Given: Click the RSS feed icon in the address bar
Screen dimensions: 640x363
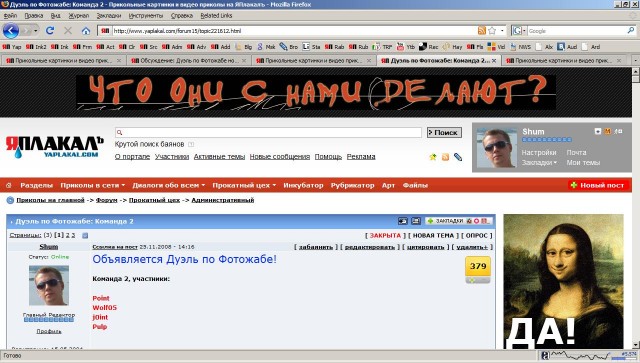Looking at the screenshot, I should [x=482, y=31].
